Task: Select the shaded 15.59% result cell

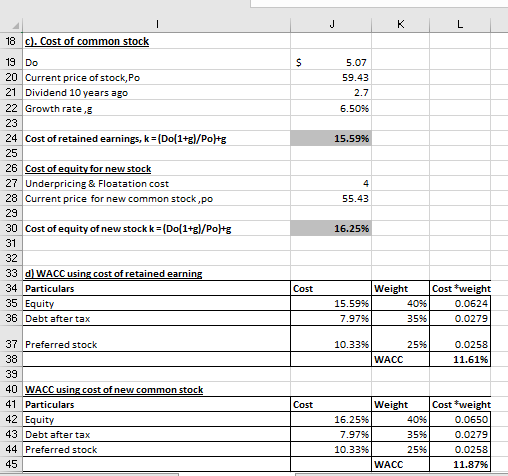Action: 331,138
